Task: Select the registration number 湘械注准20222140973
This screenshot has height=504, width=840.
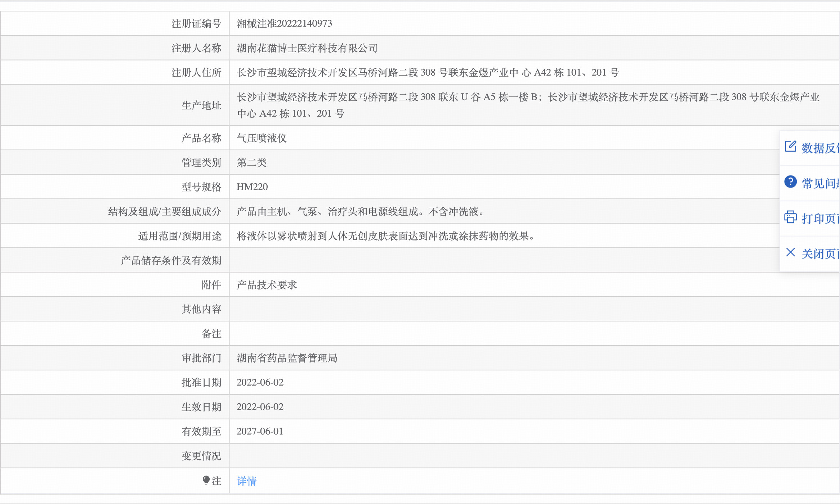Action: pyautogui.click(x=285, y=24)
